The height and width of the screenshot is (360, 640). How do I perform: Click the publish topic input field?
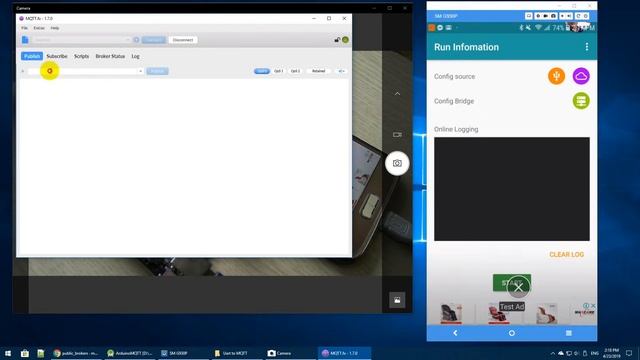[x=82, y=71]
